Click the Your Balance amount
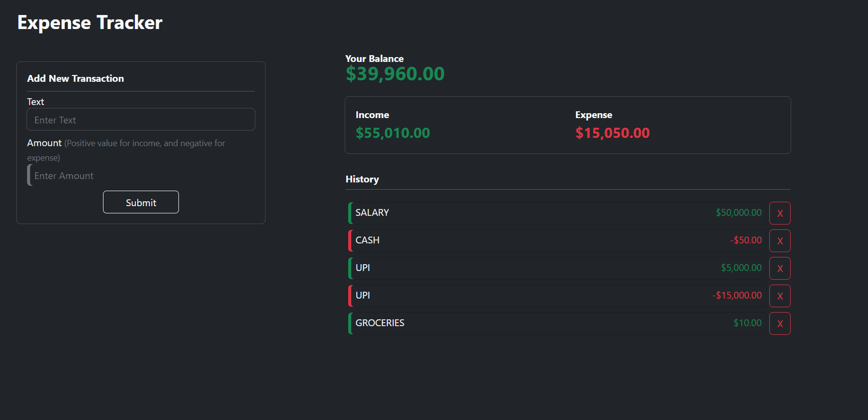Viewport: 868px width, 420px height. click(x=395, y=74)
